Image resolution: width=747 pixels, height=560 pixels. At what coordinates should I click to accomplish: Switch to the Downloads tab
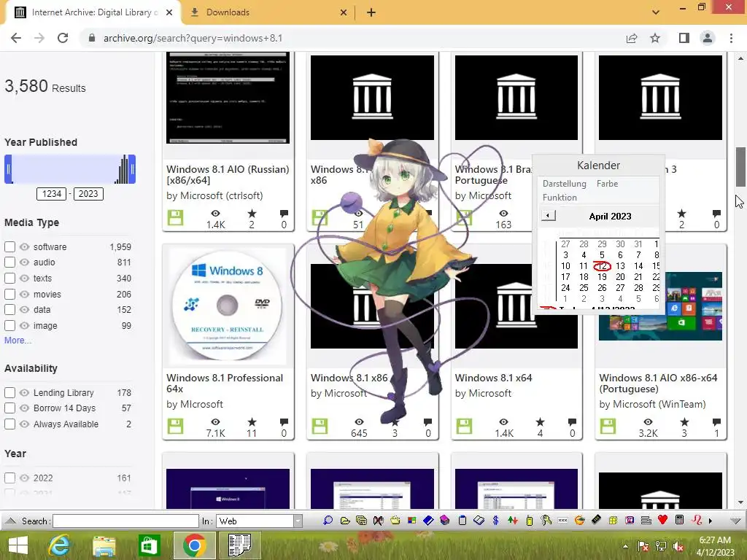click(267, 12)
